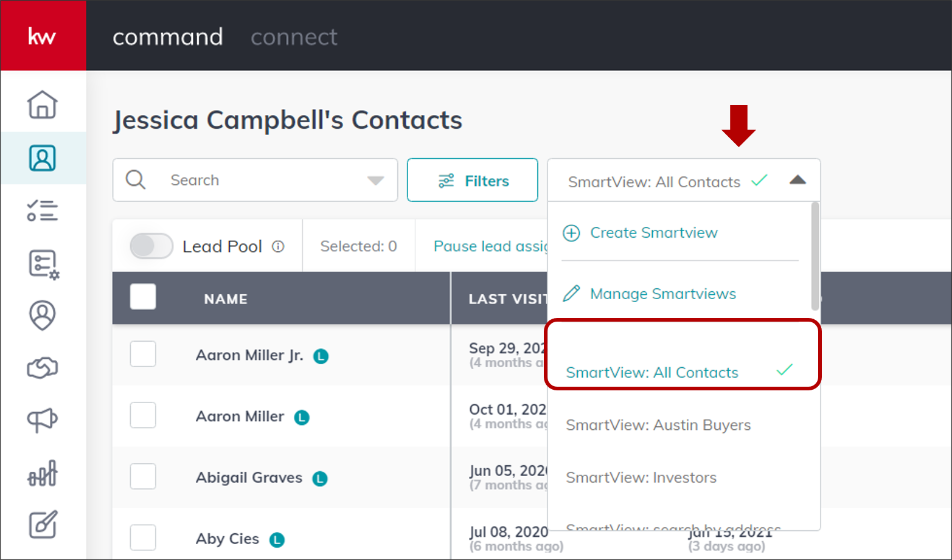
Task: Open the Tasks checklist sidebar icon
Action: point(43,210)
